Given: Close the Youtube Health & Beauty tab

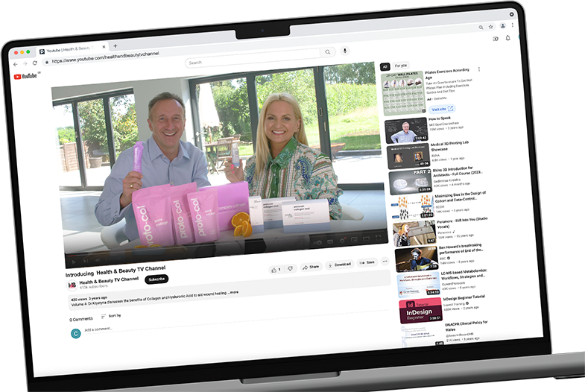Looking at the screenshot, I should pyautogui.click(x=104, y=47).
